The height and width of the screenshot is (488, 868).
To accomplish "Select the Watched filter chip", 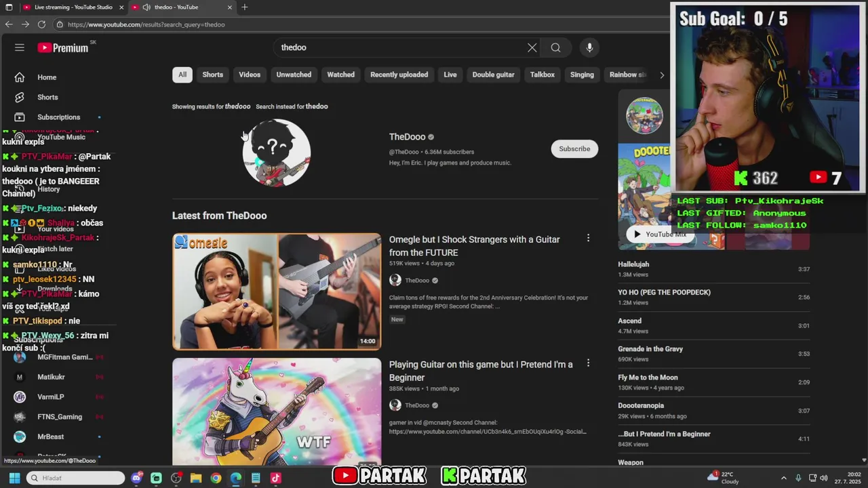I will pos(340,75).
